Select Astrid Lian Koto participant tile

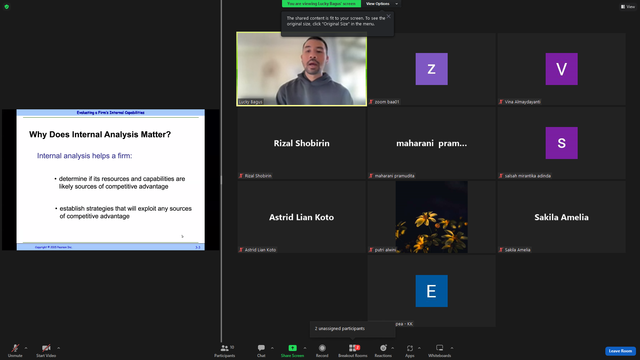302,217
